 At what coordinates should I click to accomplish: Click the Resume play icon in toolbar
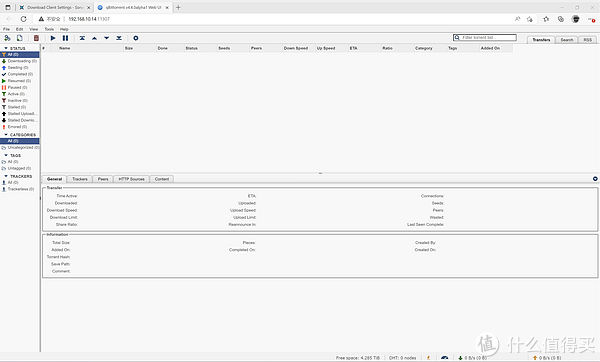[x=53, y=38]
